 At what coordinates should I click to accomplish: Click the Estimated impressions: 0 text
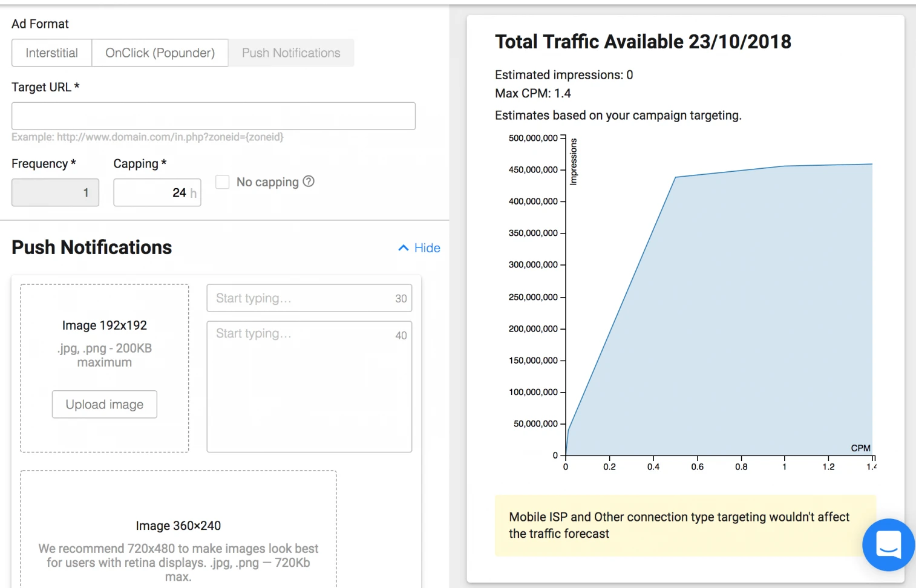[564, 75]
